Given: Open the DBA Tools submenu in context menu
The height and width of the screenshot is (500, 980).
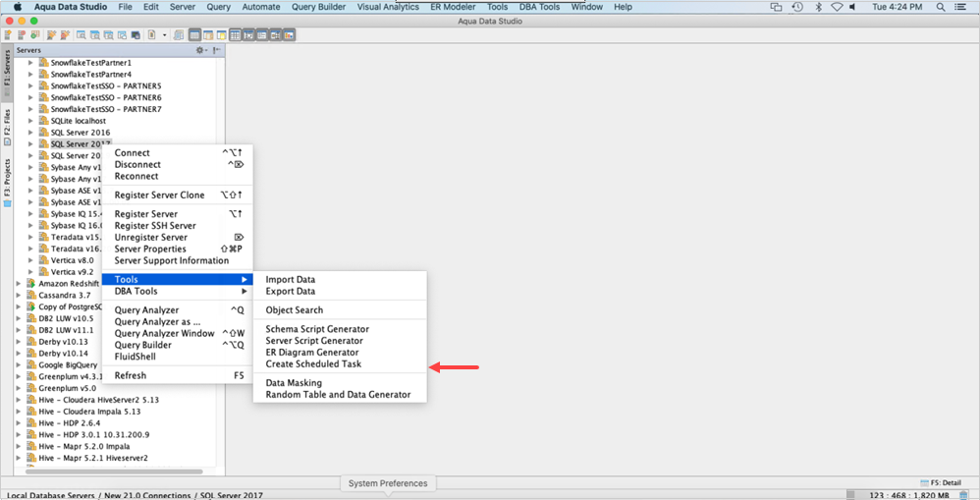Looking at the screenshot, I should [178, 291].
